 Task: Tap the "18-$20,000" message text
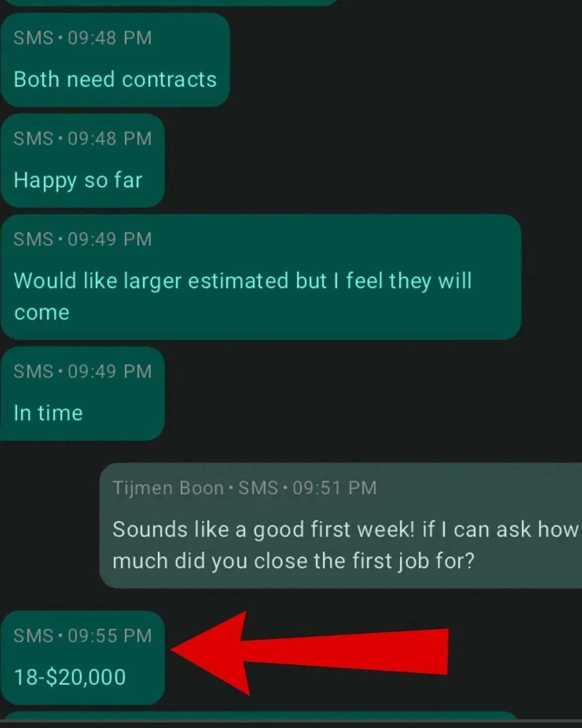coord(70,677)
